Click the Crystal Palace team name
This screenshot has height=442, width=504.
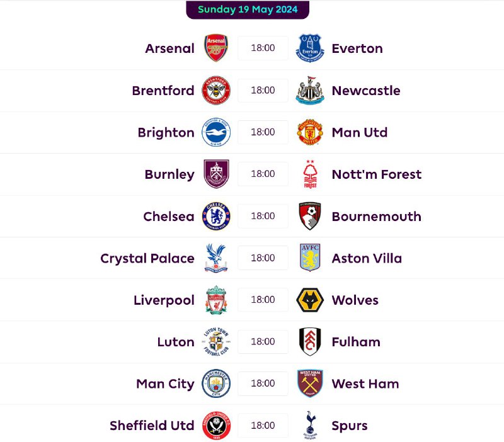coord(147,258)
